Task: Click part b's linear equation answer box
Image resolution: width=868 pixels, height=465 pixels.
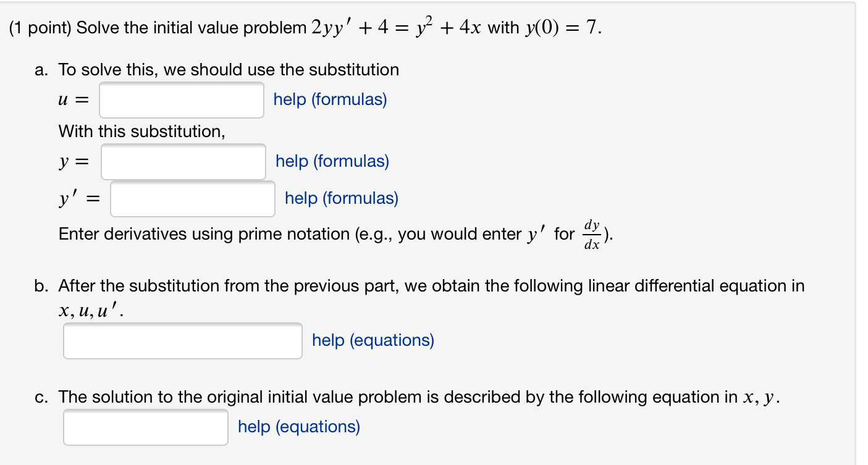Action: pyautogui.click(x=182, y=340)
